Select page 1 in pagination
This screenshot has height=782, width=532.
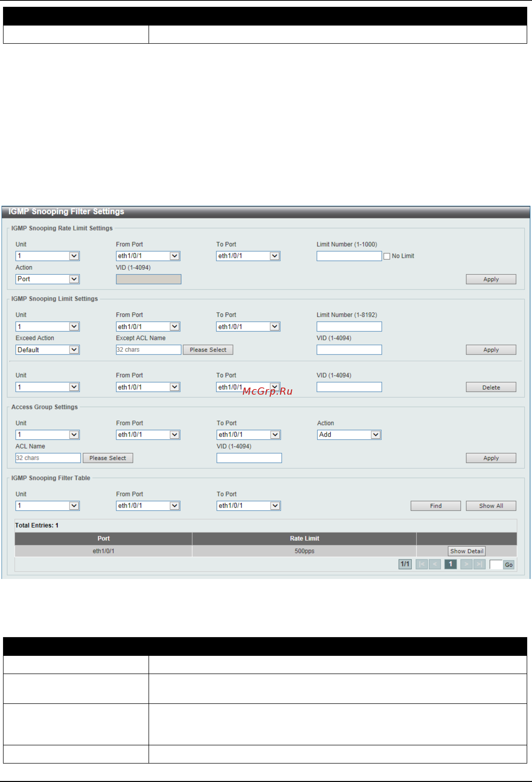point(451,564)
